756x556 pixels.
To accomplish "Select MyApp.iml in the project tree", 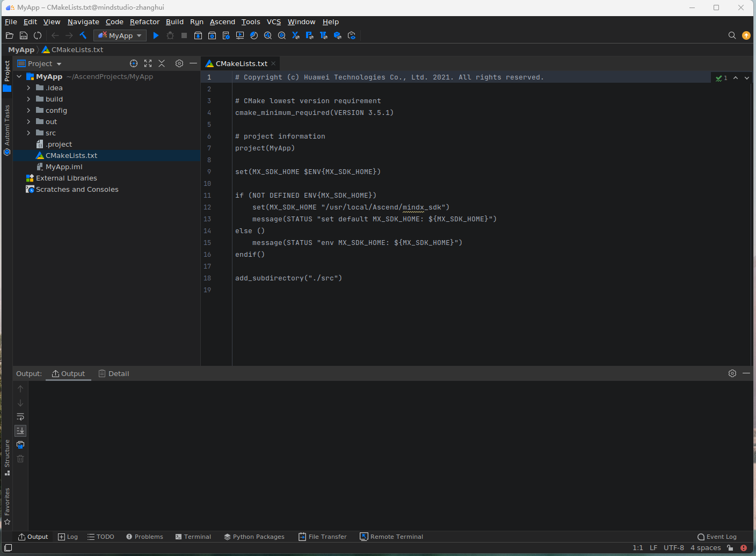I will (64, 167).
